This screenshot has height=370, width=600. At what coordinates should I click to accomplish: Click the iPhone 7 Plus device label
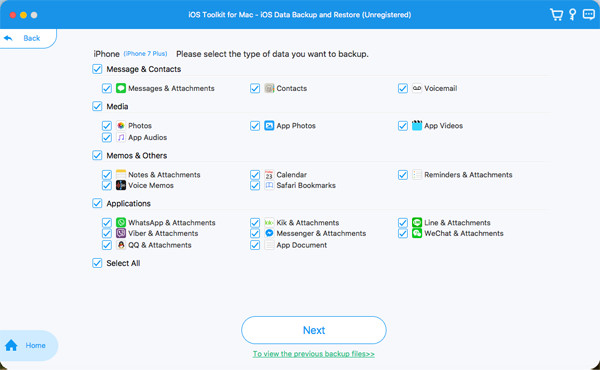(145, 54)
